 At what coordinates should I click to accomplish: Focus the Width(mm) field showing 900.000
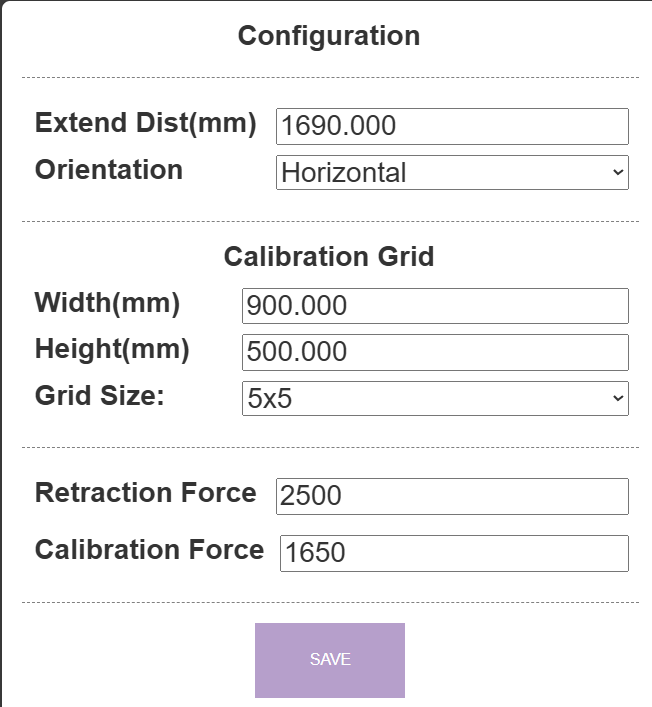[x=435, y=306]
